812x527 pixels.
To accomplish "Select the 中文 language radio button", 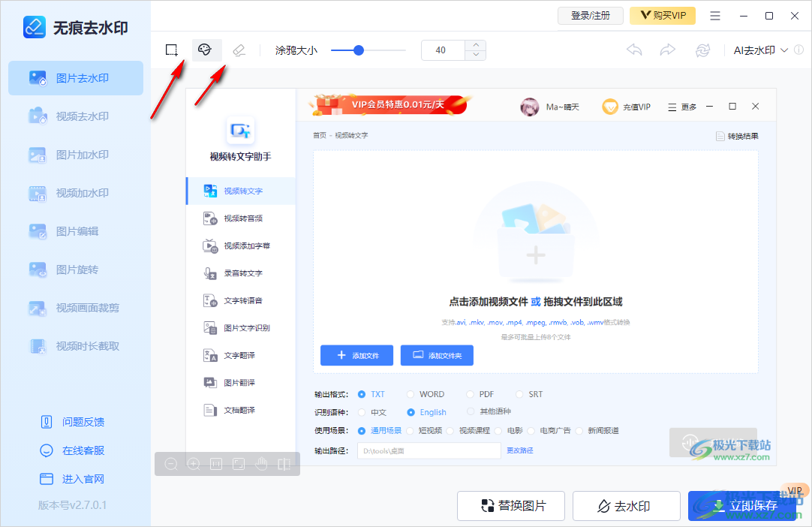I will coord(362,412).
